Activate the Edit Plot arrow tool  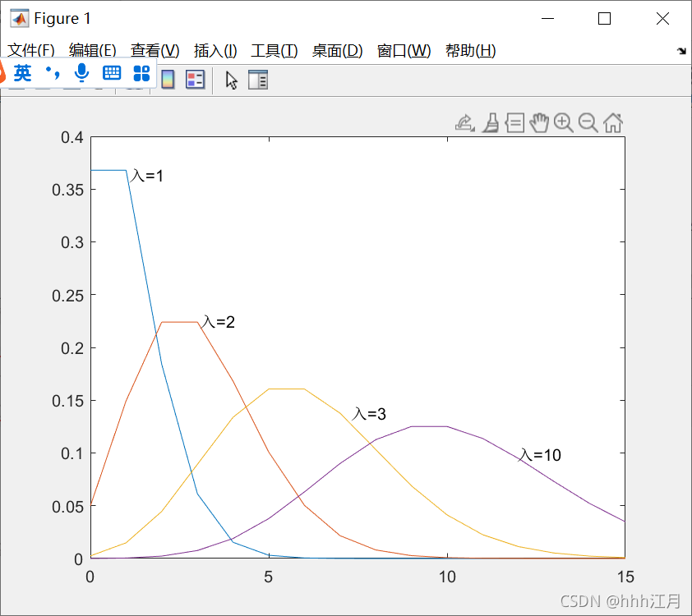click(231, 80)
